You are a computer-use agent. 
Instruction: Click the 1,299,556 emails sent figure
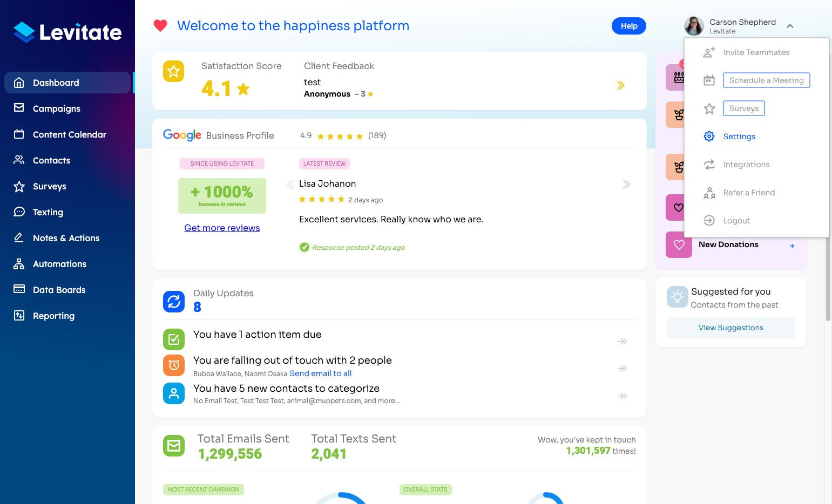(230, 454)
